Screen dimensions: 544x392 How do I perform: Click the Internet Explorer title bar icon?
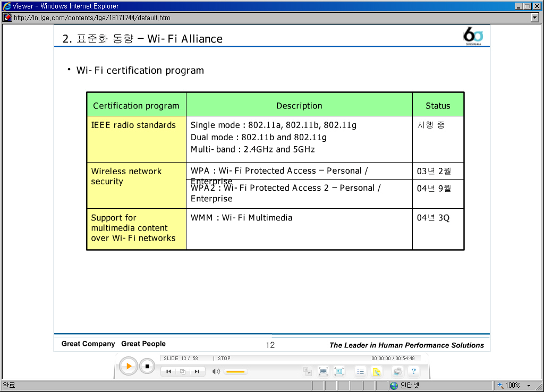pyautogui.click(x=6, y=6)
